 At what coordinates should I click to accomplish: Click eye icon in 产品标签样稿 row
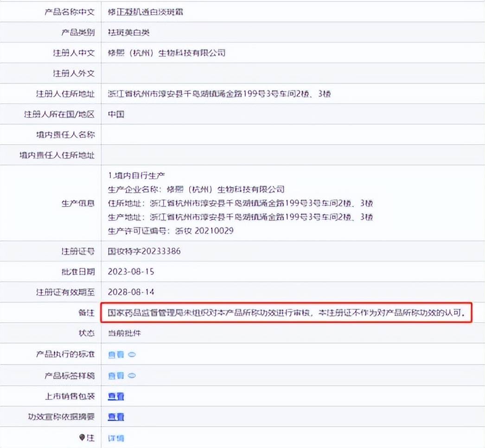(x=132, y=376)
